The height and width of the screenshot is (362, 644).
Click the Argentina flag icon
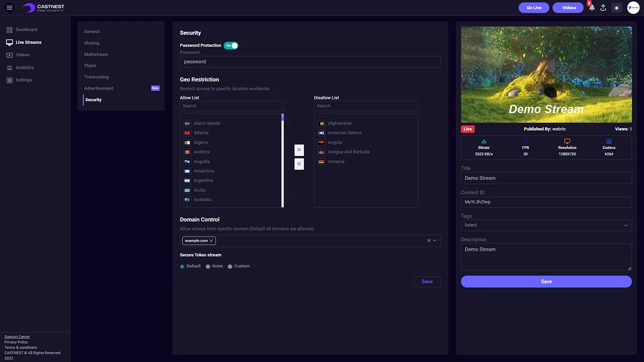click(x=187, y=181)
